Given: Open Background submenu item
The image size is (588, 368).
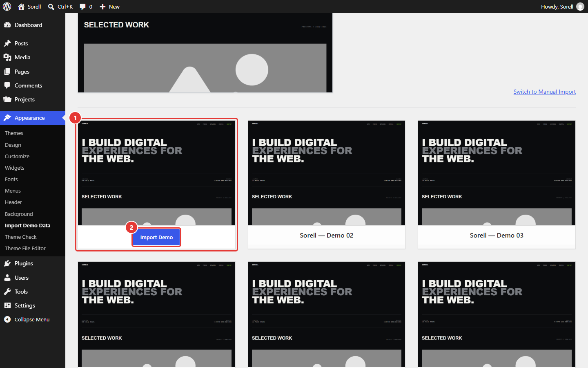Looking at the screenshot, I should tap(19, 214).
